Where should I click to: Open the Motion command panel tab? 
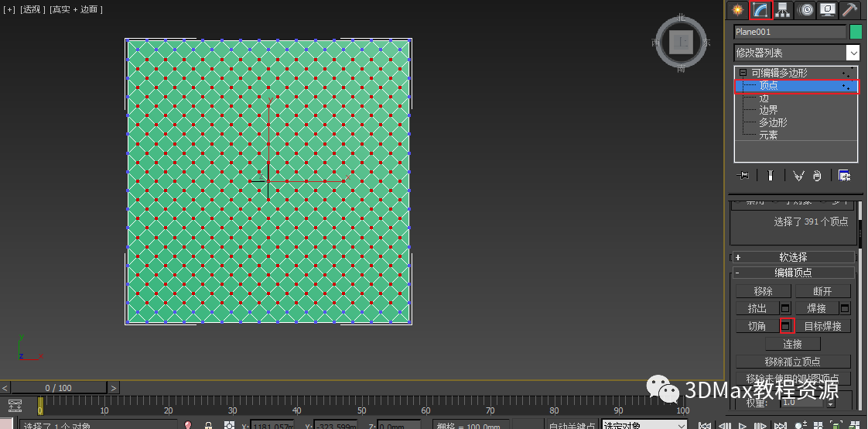[x=805, y=10]
